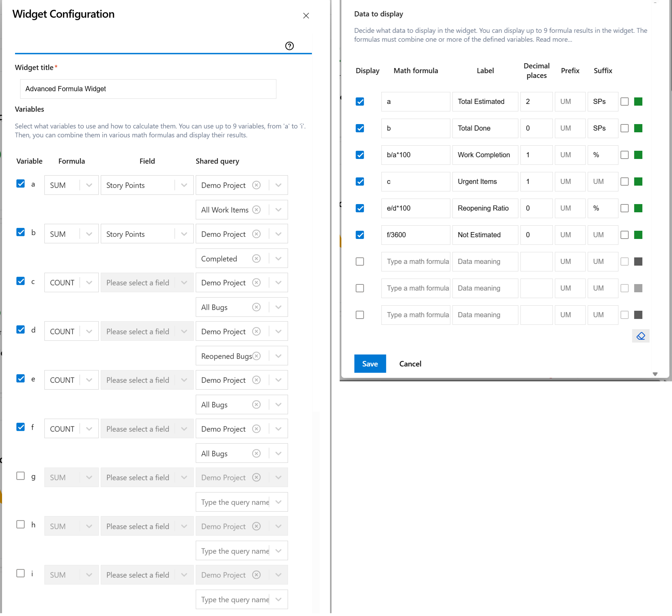Viewport: 672px width, 616px height.
Task: Remove the Completed query chip for variable b
Action: pos(257,258)
